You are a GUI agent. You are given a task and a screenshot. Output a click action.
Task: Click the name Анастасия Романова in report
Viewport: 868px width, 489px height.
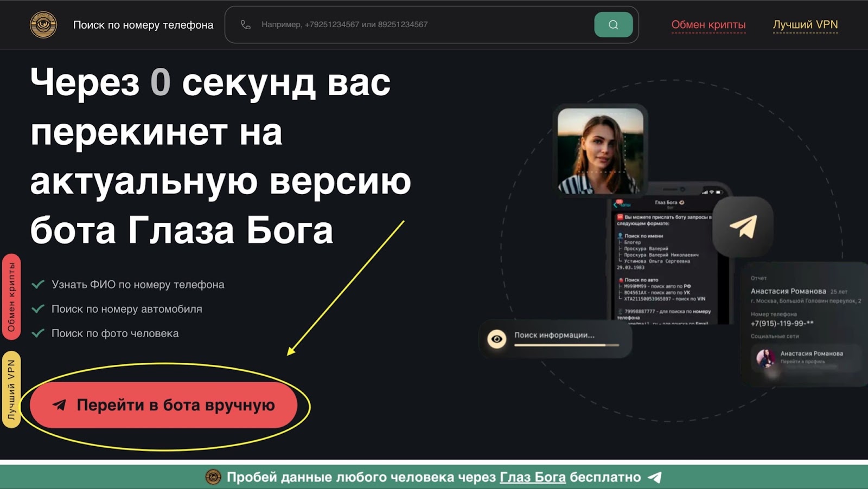point(788,291)
